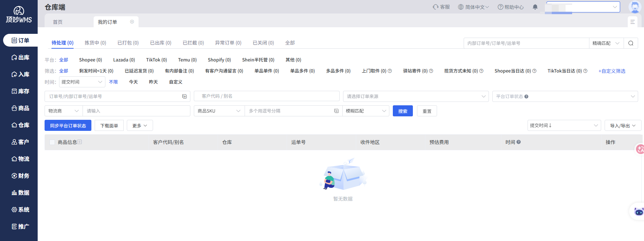
Task: Open the 订单 sidebar section
Action: click(x=20, y=40)
